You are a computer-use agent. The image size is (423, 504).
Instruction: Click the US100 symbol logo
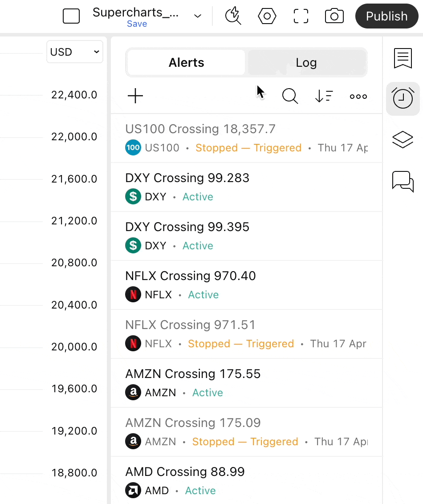pyautogui.click(x=133, y=147)
